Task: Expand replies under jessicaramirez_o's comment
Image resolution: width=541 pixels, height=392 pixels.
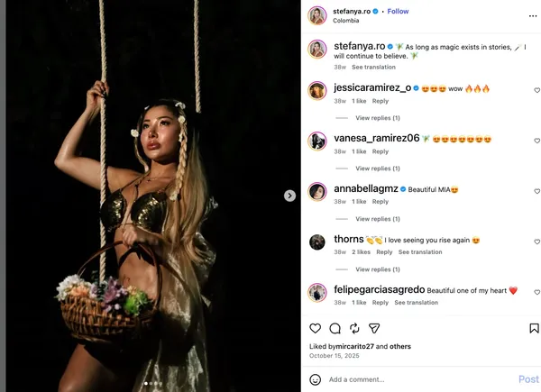Action: tap(378, 118)
